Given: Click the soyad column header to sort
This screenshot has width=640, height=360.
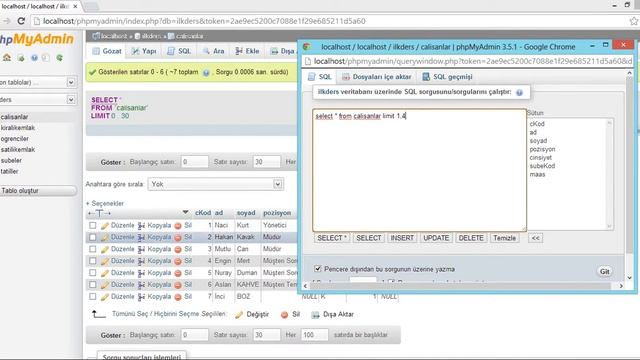Looking at the screenshot, I should point(246,213).
